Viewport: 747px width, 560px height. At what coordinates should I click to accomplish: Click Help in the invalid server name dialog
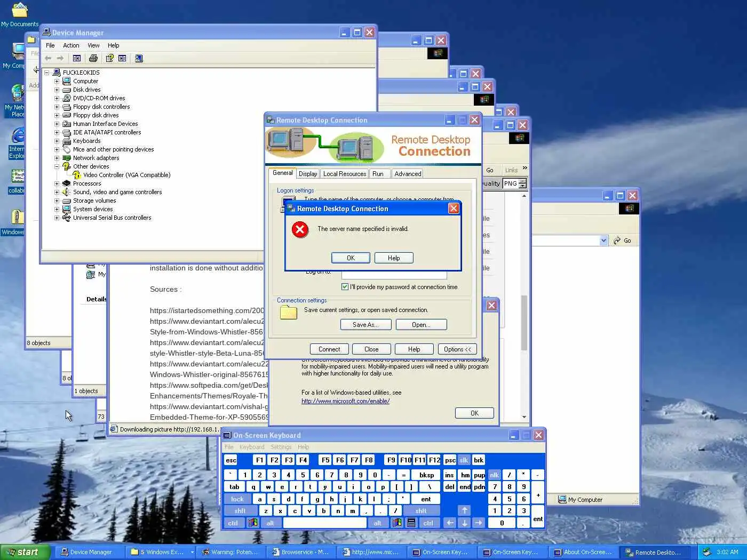pyautogui.click(x=394, y=258)
